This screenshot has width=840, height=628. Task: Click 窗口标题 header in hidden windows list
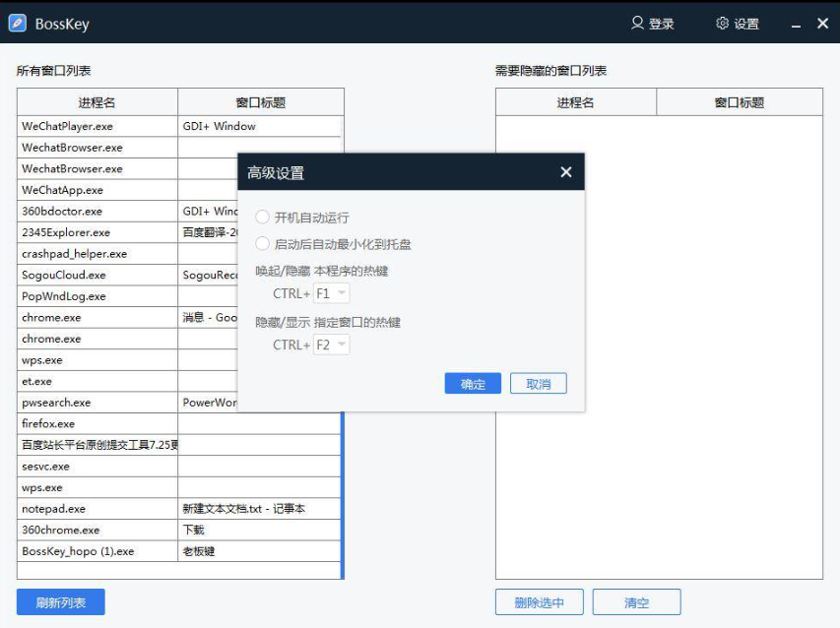tap(739, 102)
